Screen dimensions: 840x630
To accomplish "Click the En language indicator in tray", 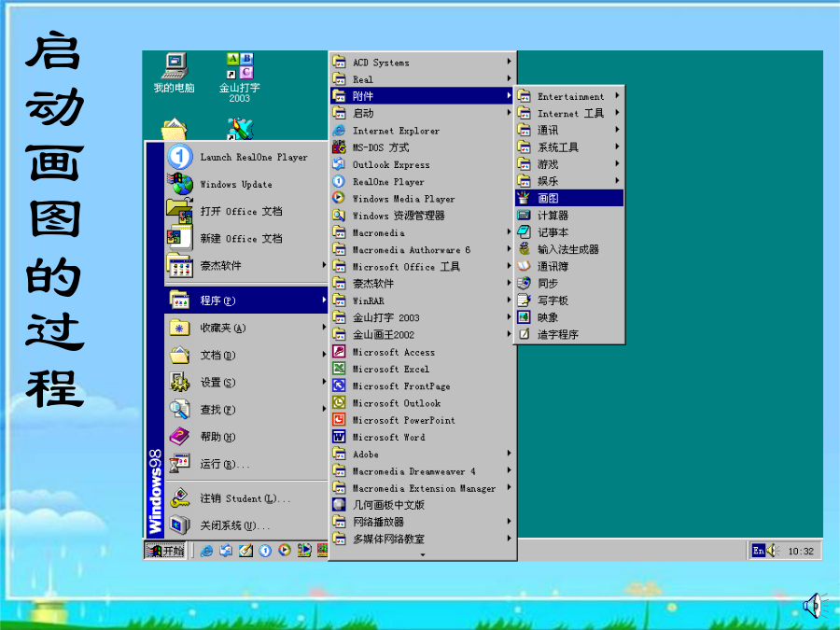I will tap(758, 551).
